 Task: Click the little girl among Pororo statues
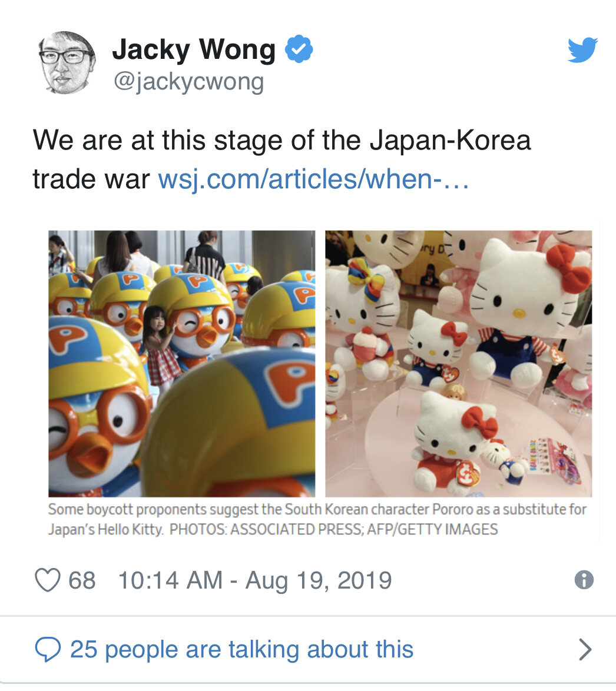coord(160,348)
